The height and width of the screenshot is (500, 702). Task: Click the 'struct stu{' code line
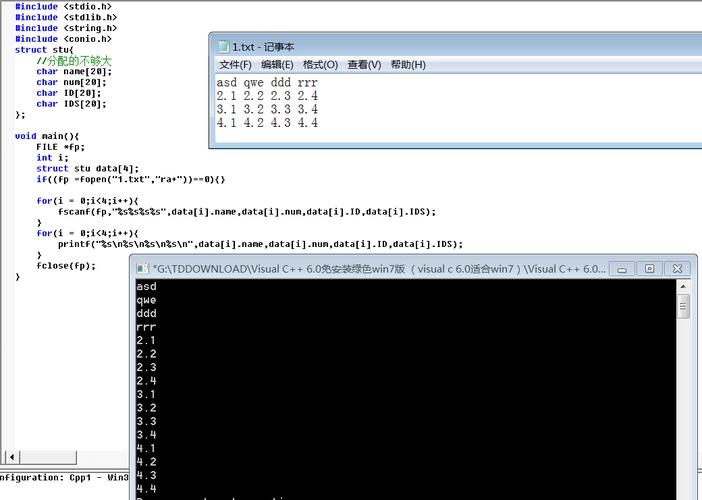[x=44, y=50]
